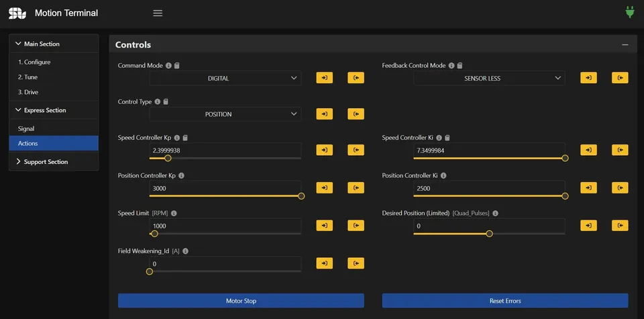Click the Motor Stop button
Viewport: 644px width, 319px height.
[x=241, y=301]
